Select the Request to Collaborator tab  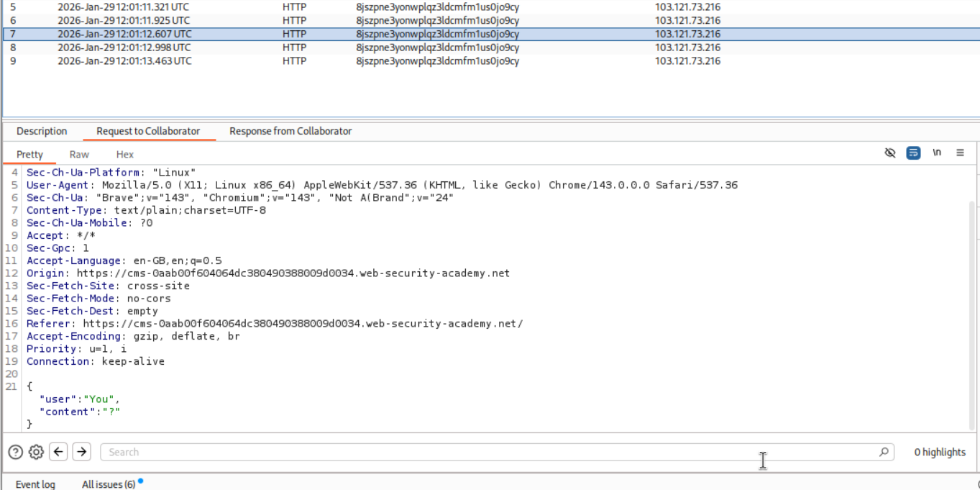(x=148, y=131)
